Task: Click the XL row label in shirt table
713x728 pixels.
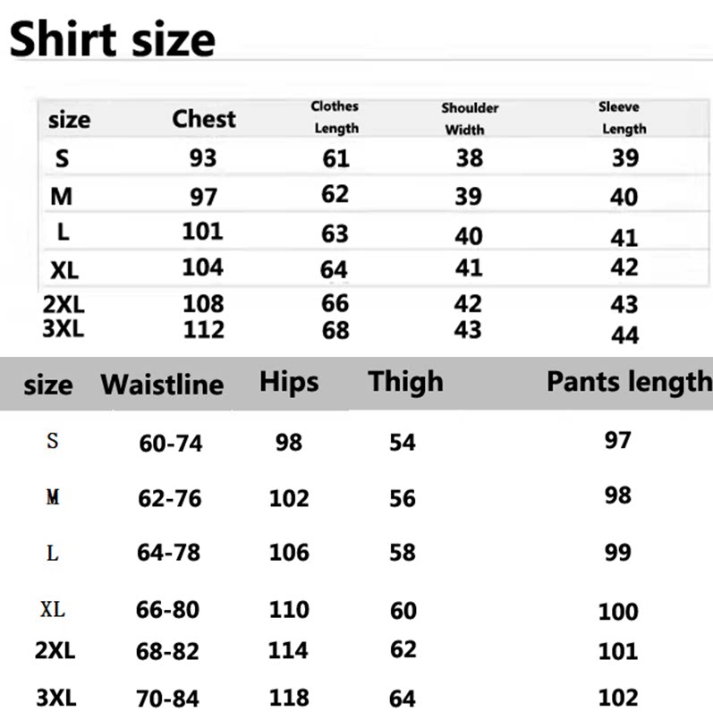Action: (x=64, y=268)
